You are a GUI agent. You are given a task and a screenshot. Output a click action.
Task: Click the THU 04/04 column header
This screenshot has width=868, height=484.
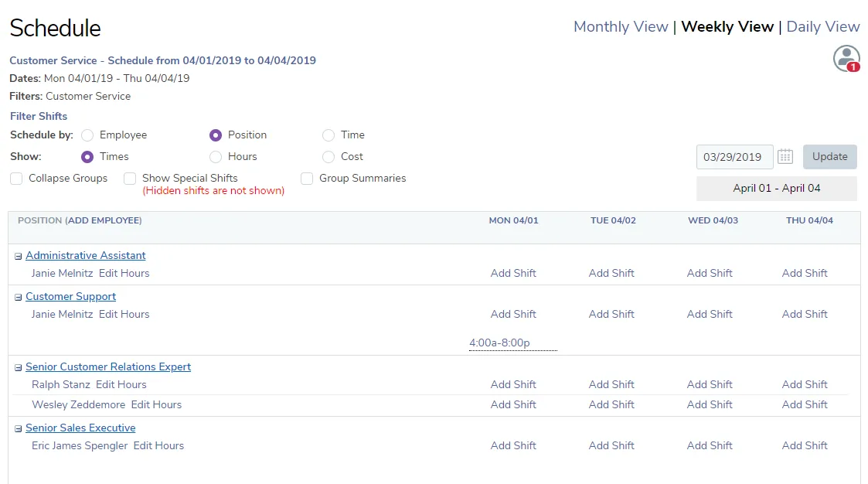(x=809, y=220)
